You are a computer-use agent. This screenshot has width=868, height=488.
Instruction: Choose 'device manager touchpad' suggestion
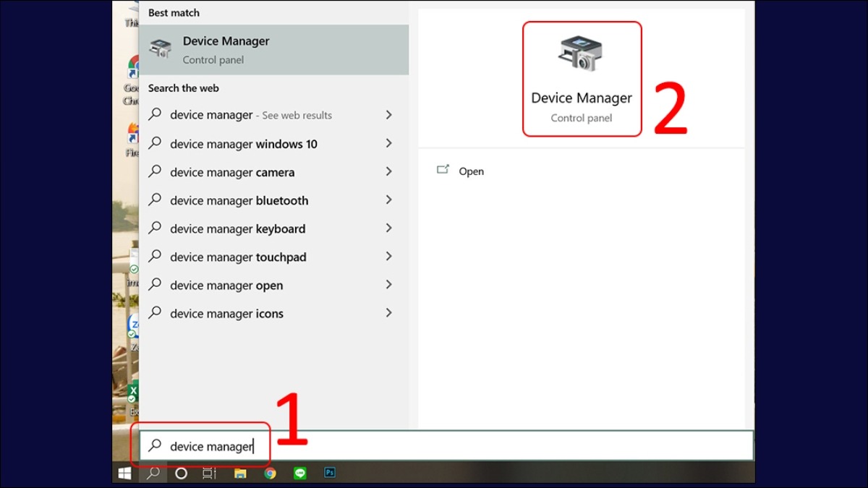pos(273,257)
